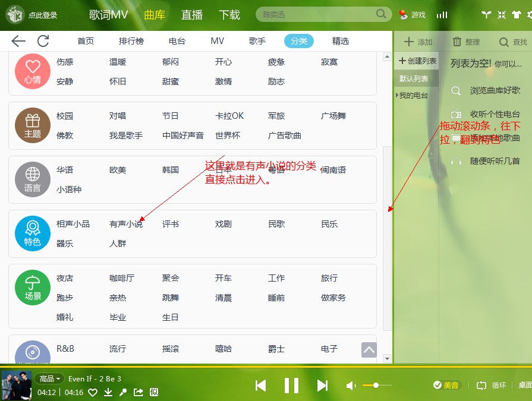Open the 有声小说 category link
Screen dimensions: 532x401
[x=126, y=224]
